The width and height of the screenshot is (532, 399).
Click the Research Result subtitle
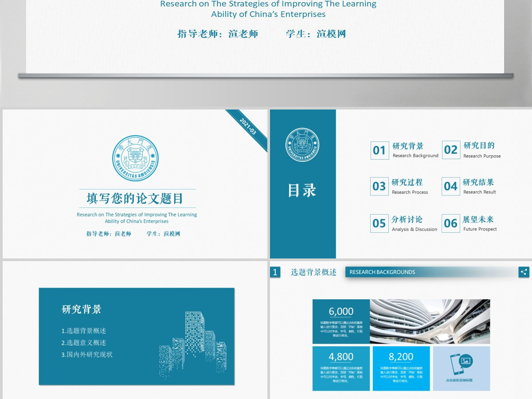pos(480,192)
